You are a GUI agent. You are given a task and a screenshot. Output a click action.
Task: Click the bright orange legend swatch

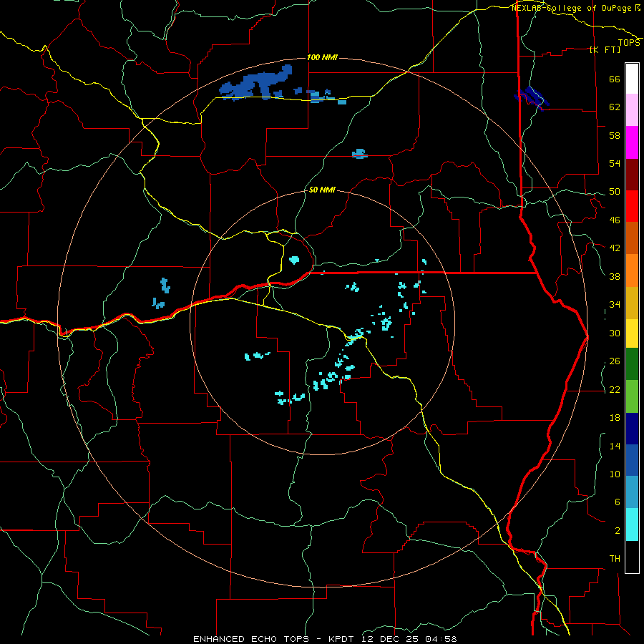(632, 270)
